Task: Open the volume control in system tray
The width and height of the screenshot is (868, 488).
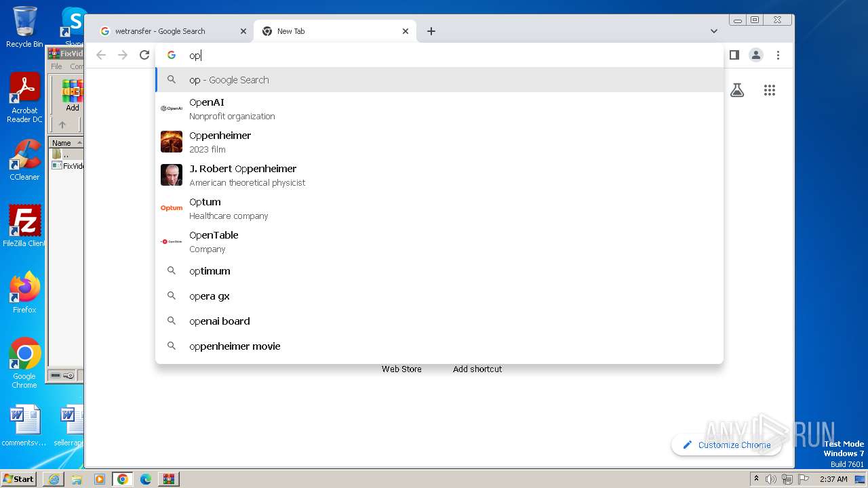Action: point(771,479)
